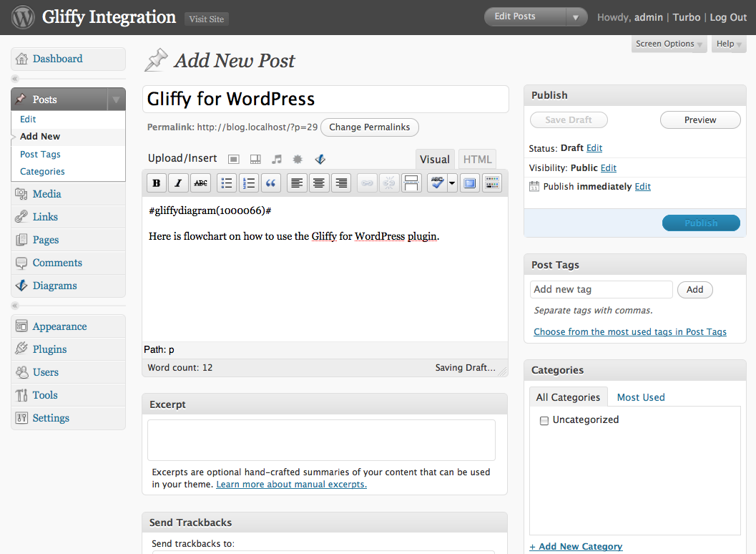Click the Preview button
This screenshot has width=756, height=554.
click(700, 120)
